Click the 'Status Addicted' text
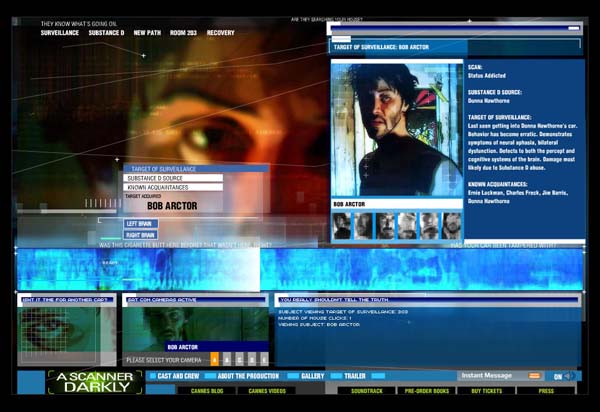Image resolution: width=600 pixels, height=412 pixels. (x=487, y=76)
